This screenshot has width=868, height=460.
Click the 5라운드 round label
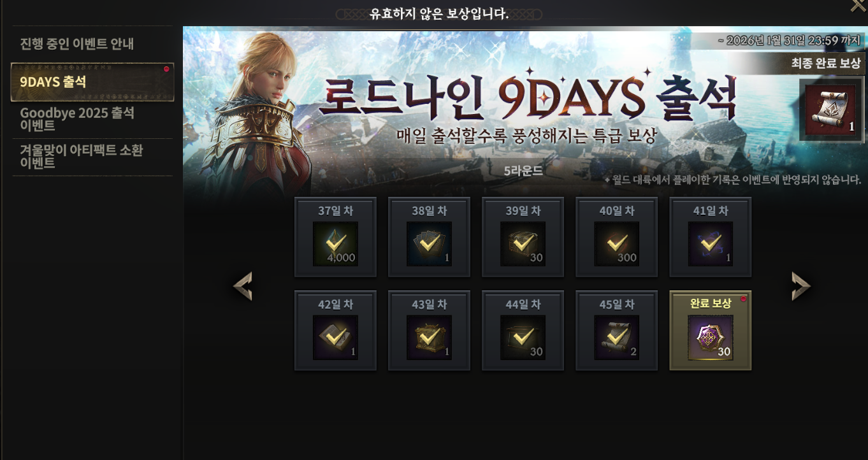pyautogui.click(x=523, y=171)
